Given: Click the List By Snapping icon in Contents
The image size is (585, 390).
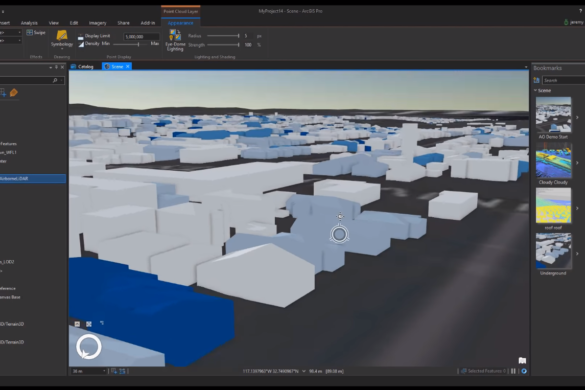Looking at the screenshot, I should click(3, 93).
